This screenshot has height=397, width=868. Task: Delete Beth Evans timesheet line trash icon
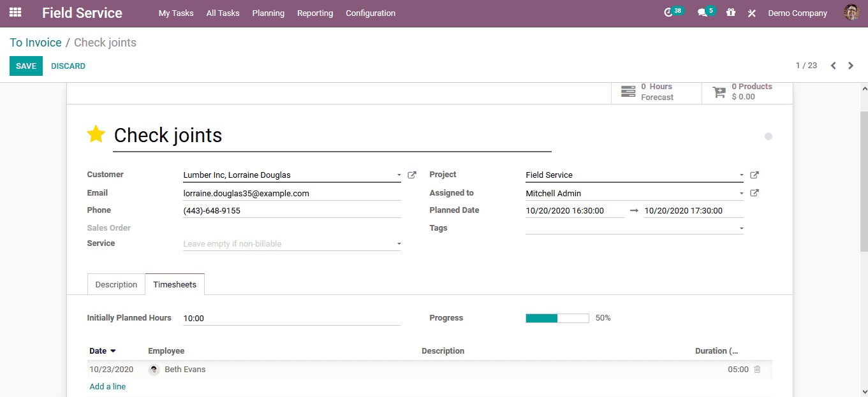point(757,369)
